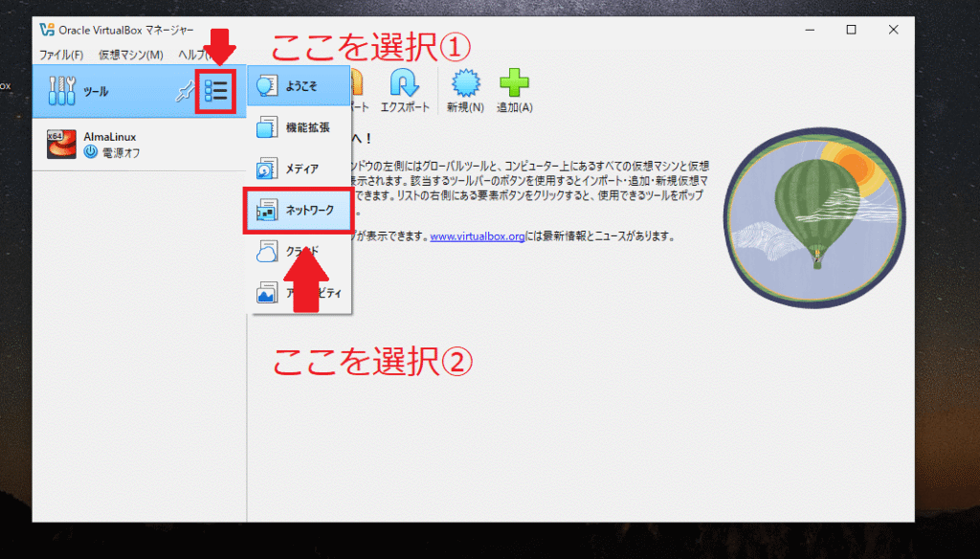Click the 新規(N) toolbar button
Screen dimensions: 980x559
pos(466,91)
